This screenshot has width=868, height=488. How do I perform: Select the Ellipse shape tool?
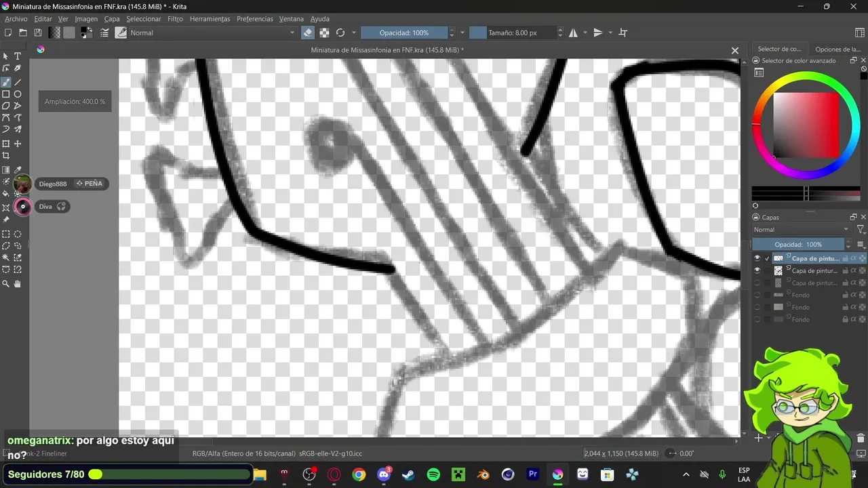[18, 94]
